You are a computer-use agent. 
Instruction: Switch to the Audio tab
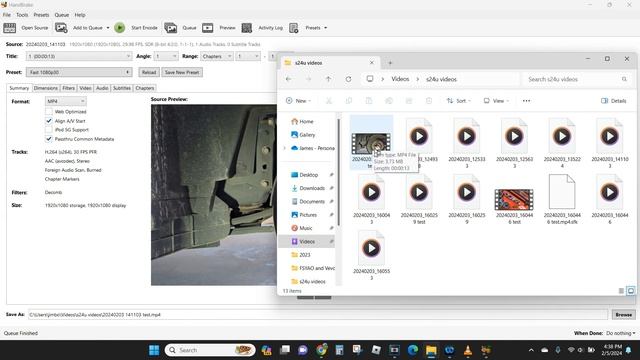(102, 88)
